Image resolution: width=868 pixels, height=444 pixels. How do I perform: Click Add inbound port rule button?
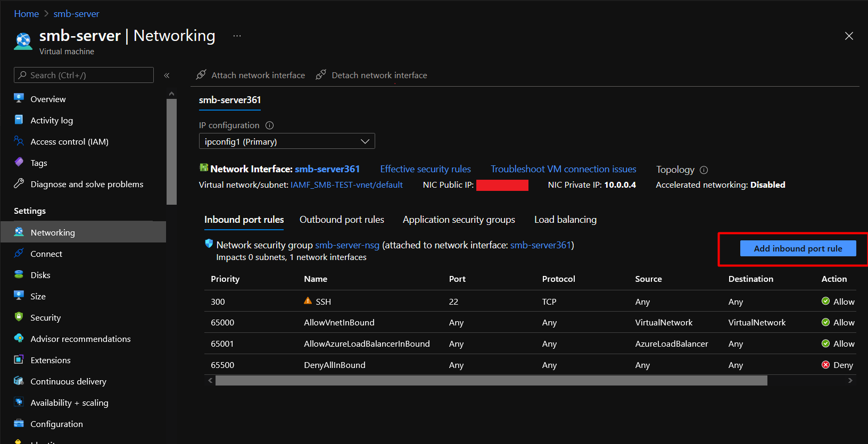798,248
